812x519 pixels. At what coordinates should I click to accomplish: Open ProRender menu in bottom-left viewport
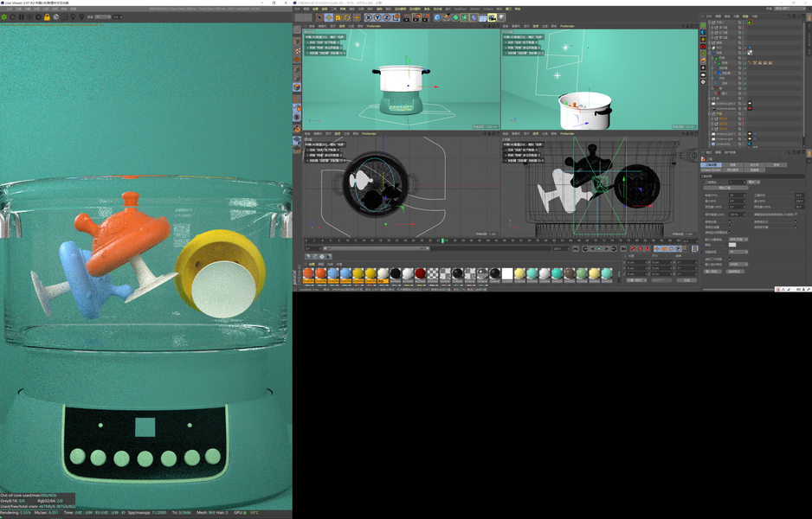pos(369,133)
